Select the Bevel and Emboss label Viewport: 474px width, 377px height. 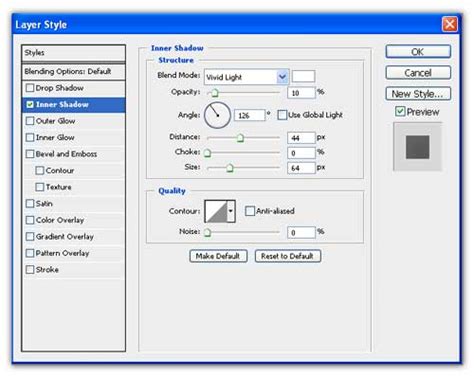click(66, 154)
